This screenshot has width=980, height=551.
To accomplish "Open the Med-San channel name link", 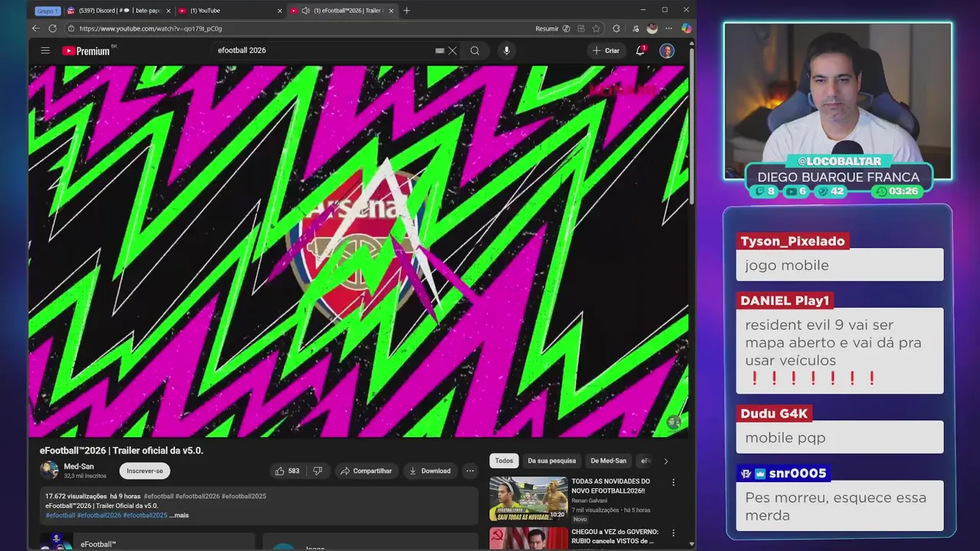I will tap(79, 466).
